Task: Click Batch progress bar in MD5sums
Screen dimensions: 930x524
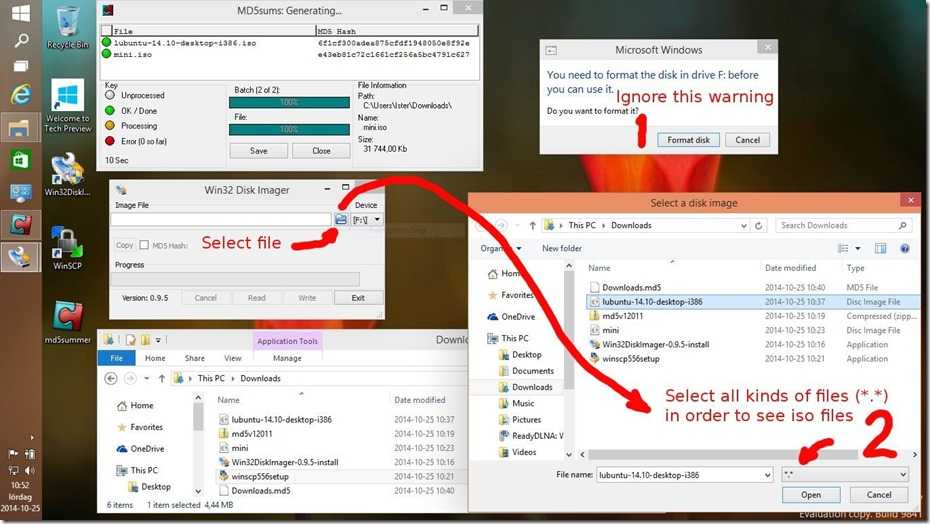Action: click(x=289, y=102)
